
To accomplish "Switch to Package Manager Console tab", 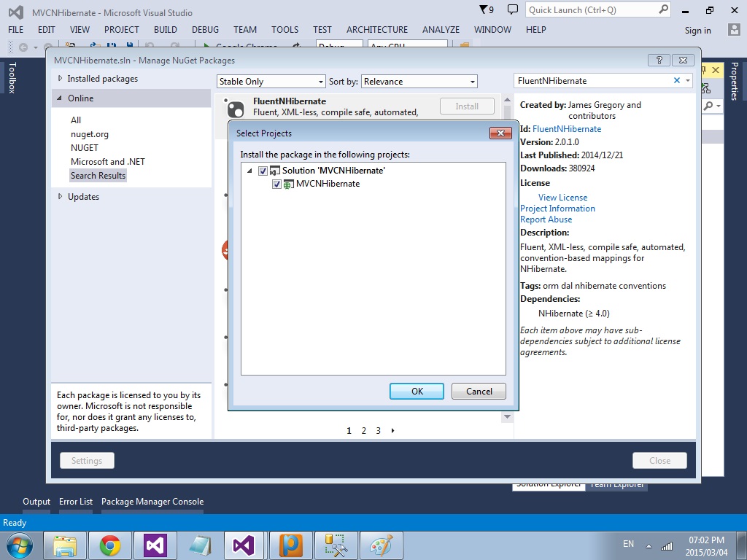I will click(x=152, y=502).
